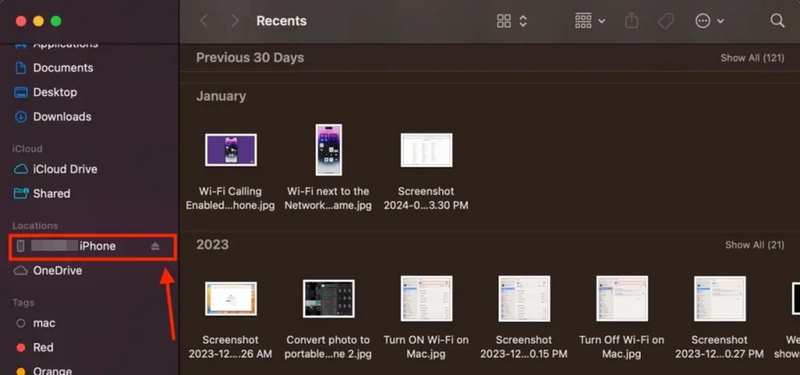Open the icon view switcher
Screen dimensions: 800x375
click(x=512, y=21)
